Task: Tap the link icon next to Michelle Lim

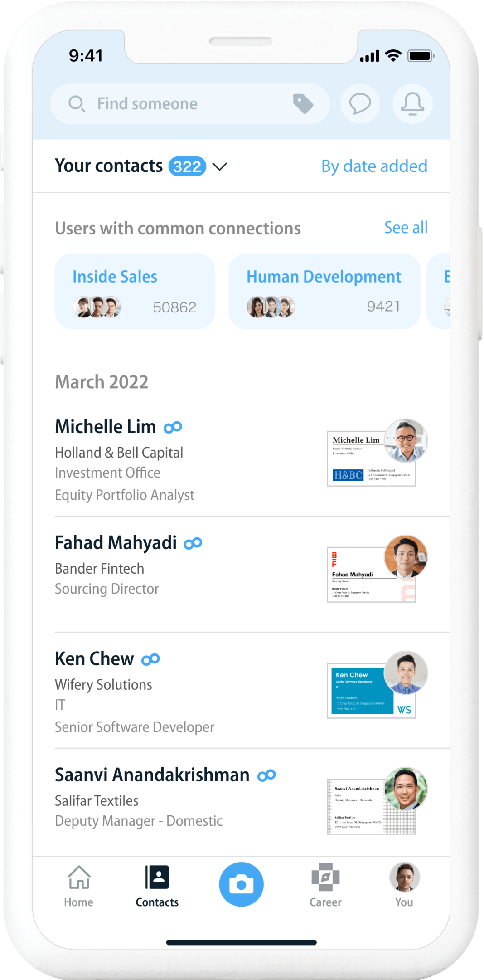Action: [x=173, y=427]
